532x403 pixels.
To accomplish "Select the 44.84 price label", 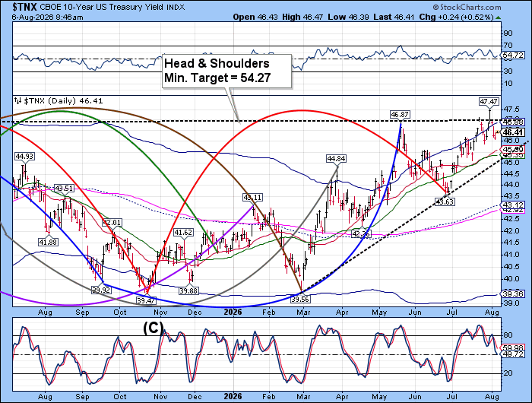I will click(336, 159).
